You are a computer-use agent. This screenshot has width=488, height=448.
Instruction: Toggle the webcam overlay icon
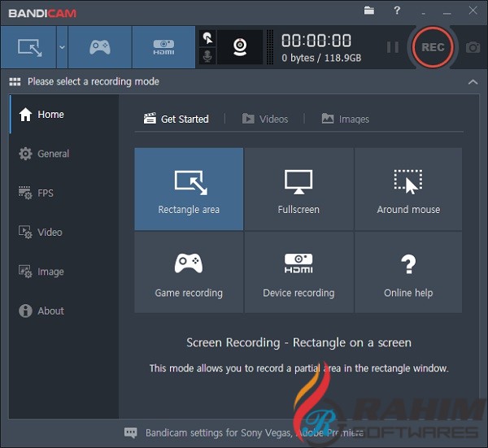pos(240,47)
